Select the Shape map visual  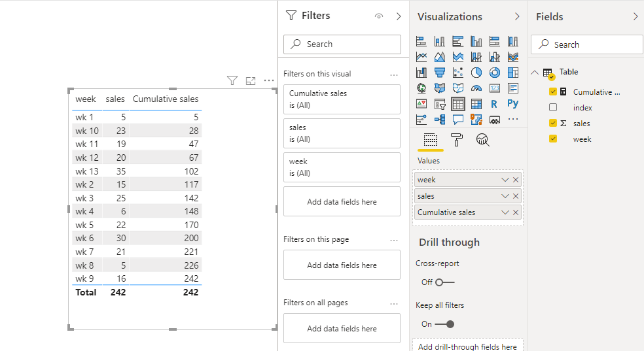coord(458,88)
